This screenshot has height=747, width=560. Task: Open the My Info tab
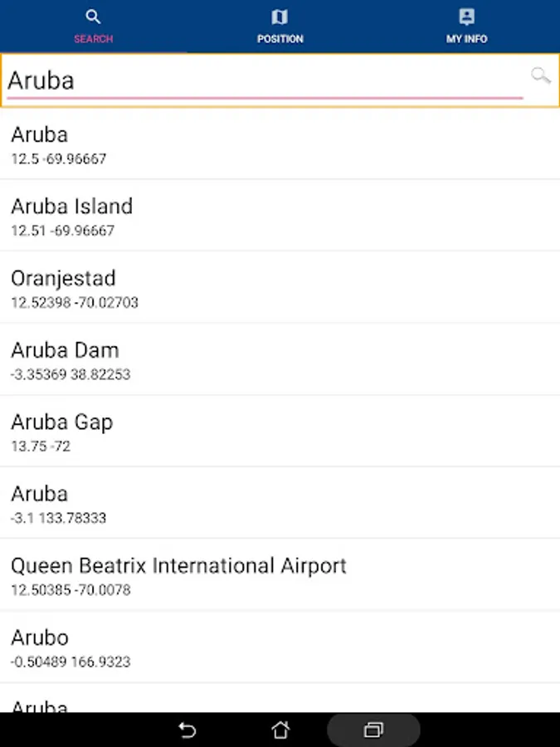point(466,27)
